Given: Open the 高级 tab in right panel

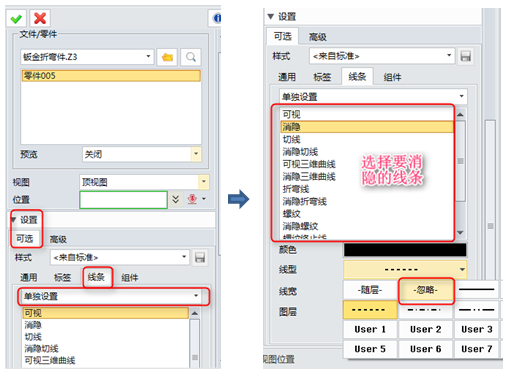Looking at the screenshot, I should point(317,37).
